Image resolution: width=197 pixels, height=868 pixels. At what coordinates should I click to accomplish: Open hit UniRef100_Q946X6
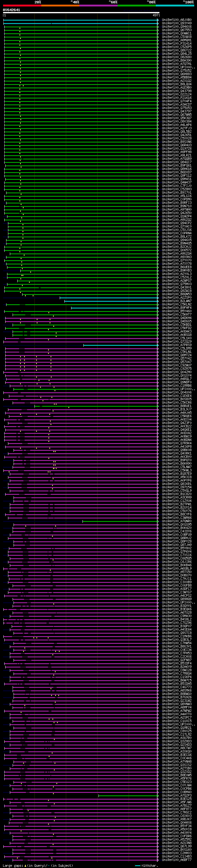(176, 26)
